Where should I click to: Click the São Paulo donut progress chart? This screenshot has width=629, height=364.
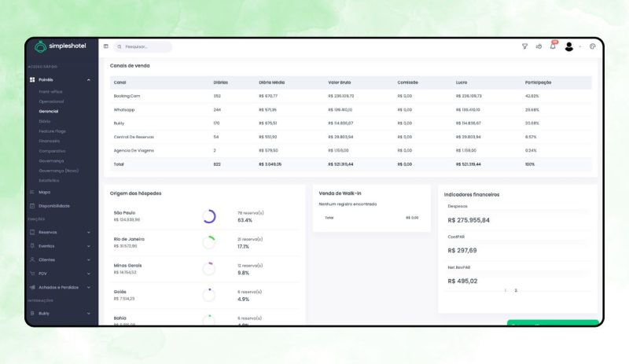pos(208,216)
